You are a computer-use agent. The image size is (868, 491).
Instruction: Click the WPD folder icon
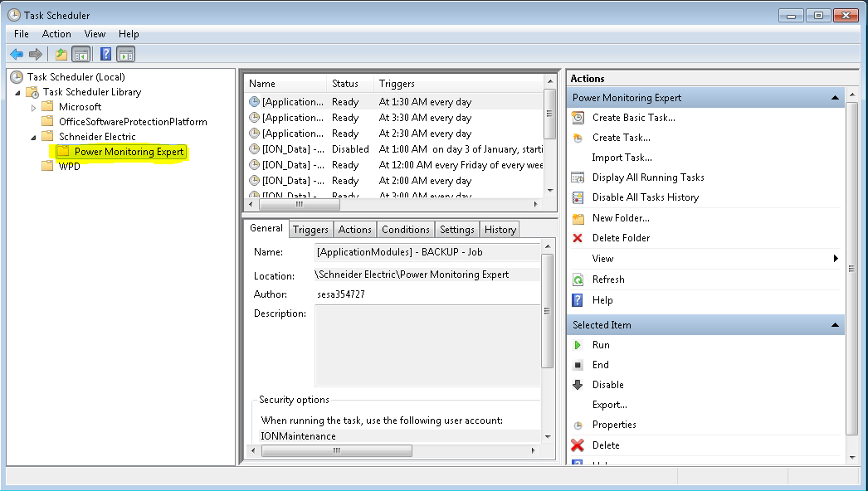pyautogui.click(x=48, y=166)
